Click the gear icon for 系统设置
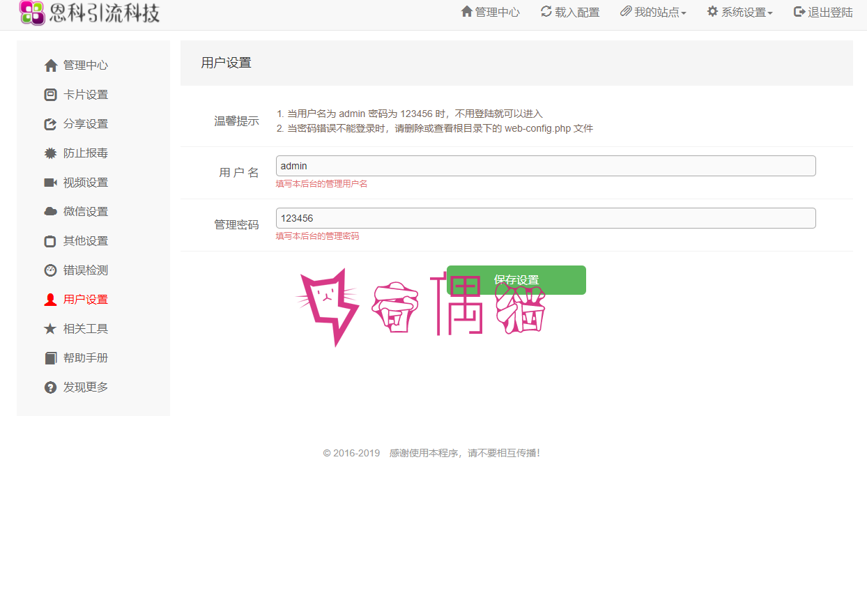Image resolution: width=867 pixels, height=616 pixels. click(x=712, y=12)
